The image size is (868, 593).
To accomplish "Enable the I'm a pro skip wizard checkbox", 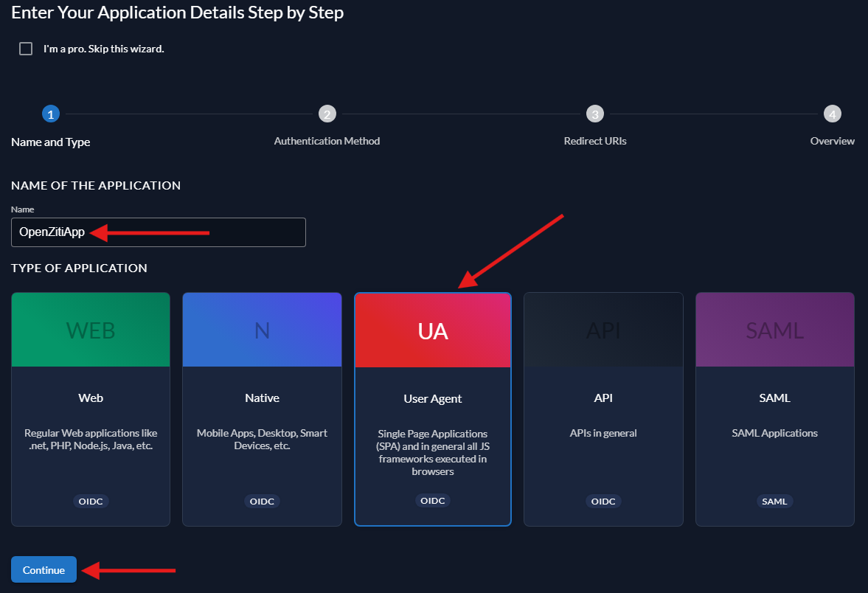I will [26, 48].
